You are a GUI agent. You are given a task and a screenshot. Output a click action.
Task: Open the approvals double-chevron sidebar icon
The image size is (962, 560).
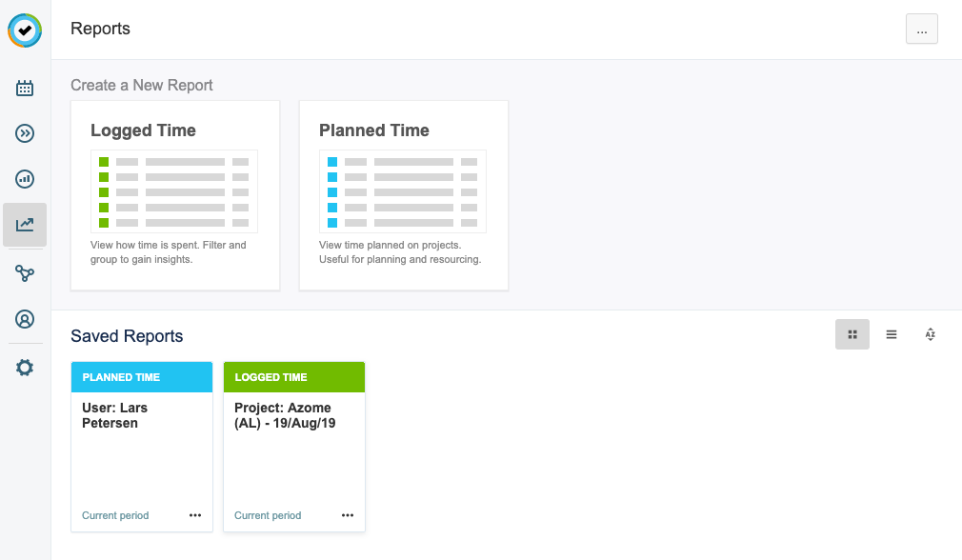click(x=24, y=132)
